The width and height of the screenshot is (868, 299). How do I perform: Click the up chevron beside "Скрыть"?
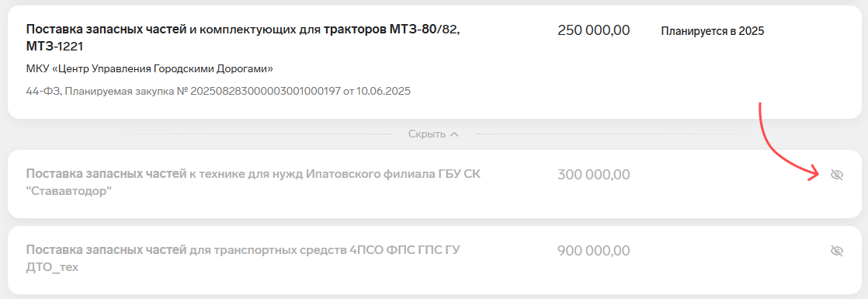click(x=454, y=134)
